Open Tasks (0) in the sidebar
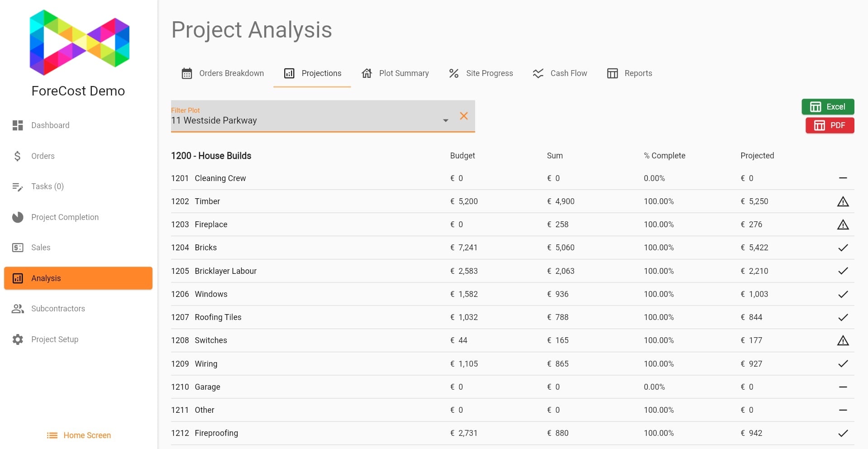The image size is (868, 449). 47,186
